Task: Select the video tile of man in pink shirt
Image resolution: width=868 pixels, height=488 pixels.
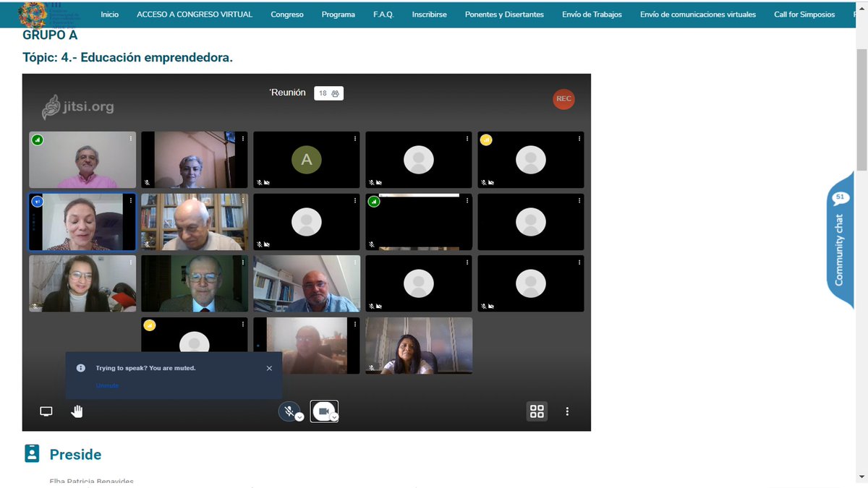Action: coord(82,160)
